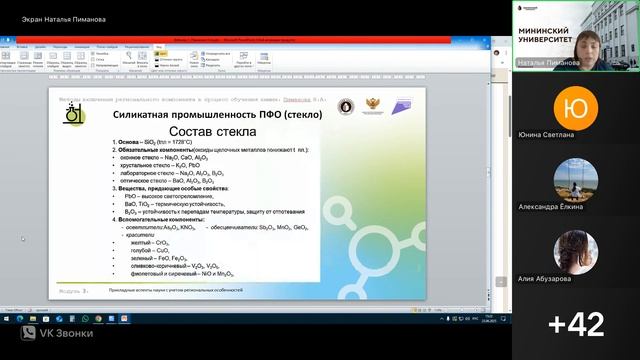Image resolution: width=640 pixels, height=360 pixels.
Task: Open the Review (Рецензирование) ribbon tab
Action: pyautogui.click(x=137, y=47)
